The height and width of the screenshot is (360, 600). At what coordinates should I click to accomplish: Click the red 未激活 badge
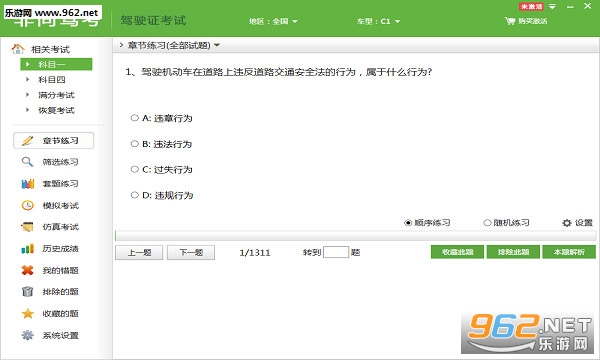tap(531, 6)
